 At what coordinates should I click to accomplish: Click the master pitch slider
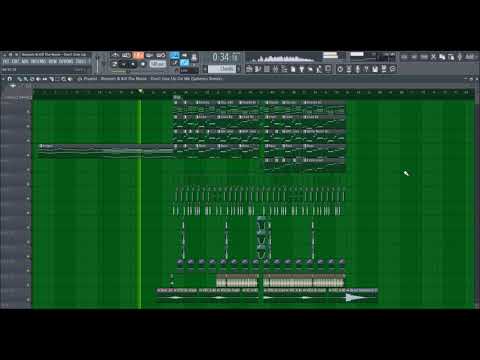coord(105,63)
